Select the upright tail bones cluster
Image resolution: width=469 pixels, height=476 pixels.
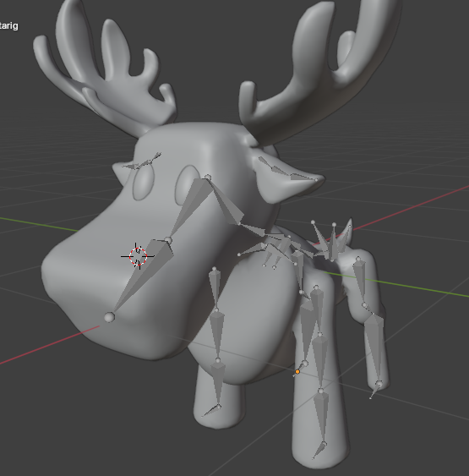point(332,240)
